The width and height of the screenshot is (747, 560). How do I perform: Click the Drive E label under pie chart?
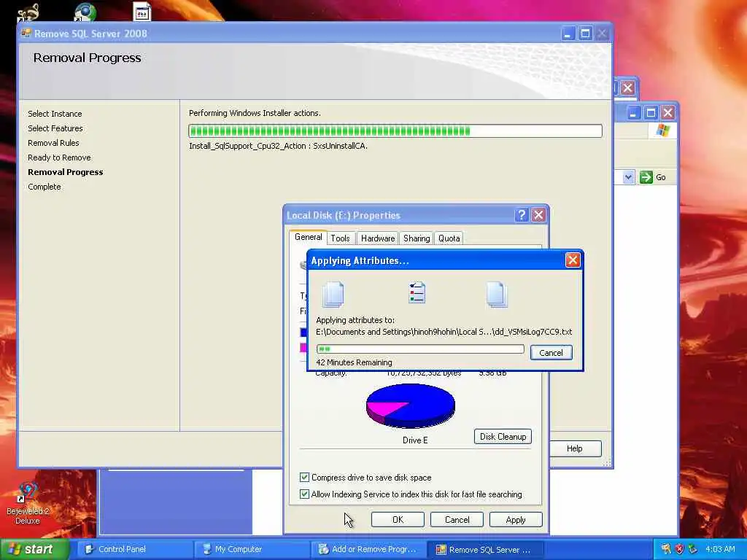415,440
